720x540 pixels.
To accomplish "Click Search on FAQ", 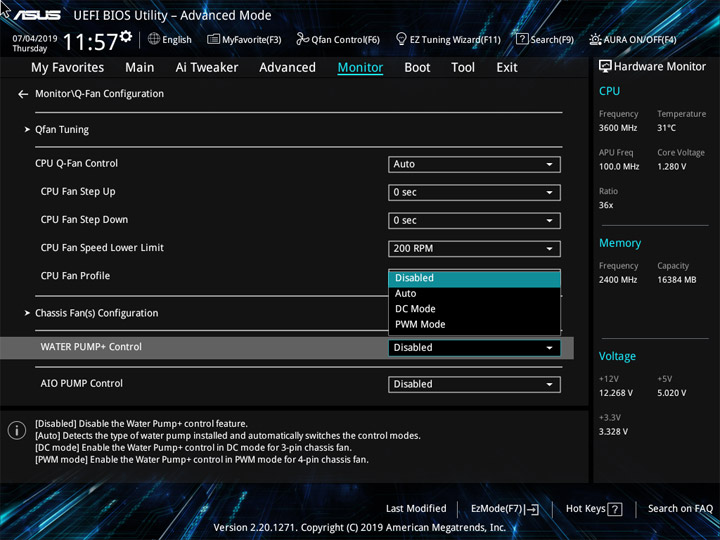I will 680,509.
